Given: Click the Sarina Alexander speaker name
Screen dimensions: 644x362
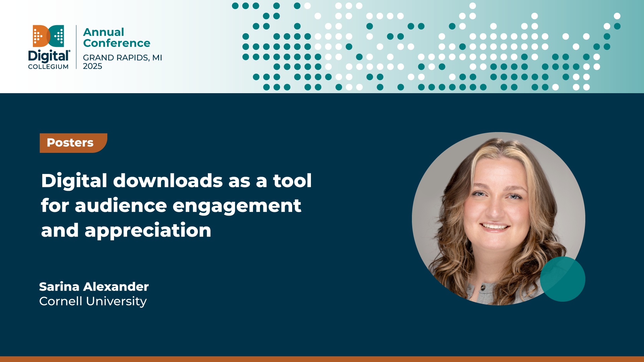Looking at the screenshot, I should coord(94,287).
